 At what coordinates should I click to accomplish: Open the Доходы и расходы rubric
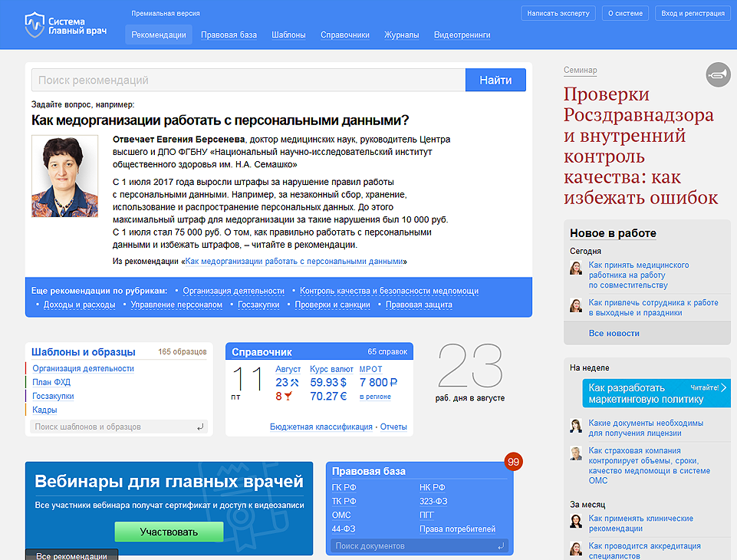[80, 305]
